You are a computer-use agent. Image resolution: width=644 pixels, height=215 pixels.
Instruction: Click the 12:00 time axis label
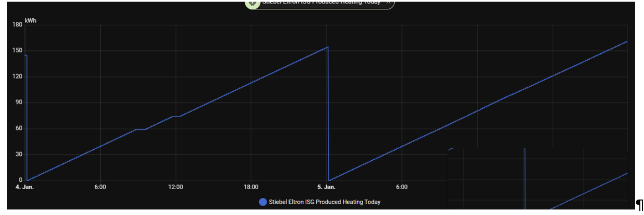tap(176, 187)
